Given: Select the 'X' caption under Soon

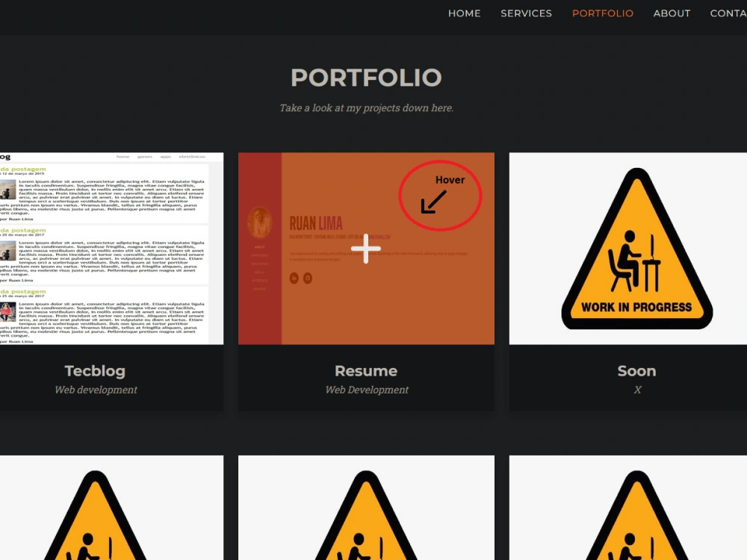Looking at the screenshot, I should pyautogui.click(x=637, y=390).
